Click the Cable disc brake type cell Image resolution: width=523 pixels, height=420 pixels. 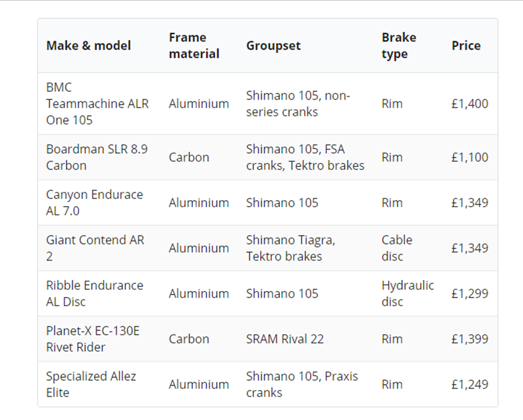tap(397, 248)
